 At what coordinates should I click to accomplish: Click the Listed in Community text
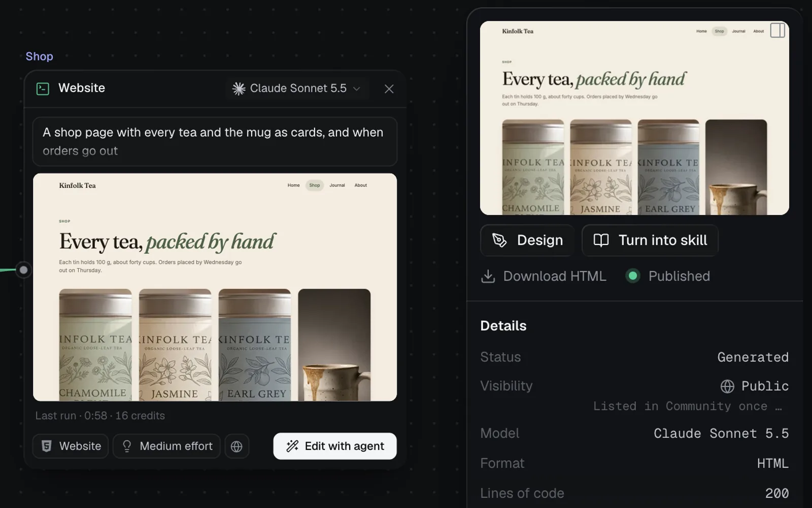tap(688, 406)
